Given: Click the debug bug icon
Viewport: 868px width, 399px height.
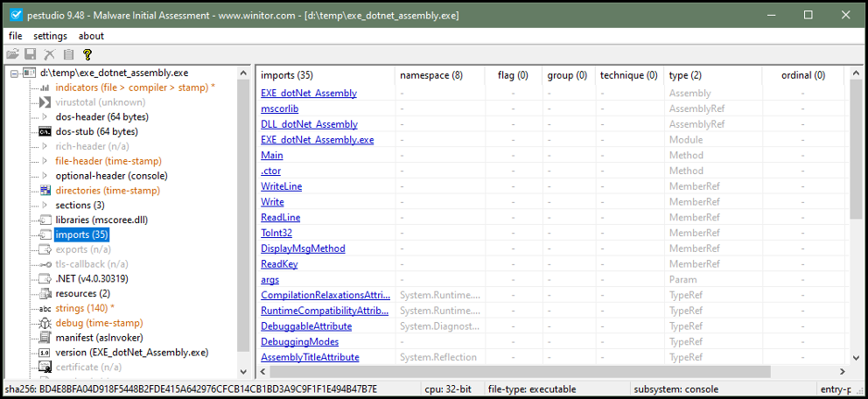Looking at the screenshot, I should (x=45, y=323).
